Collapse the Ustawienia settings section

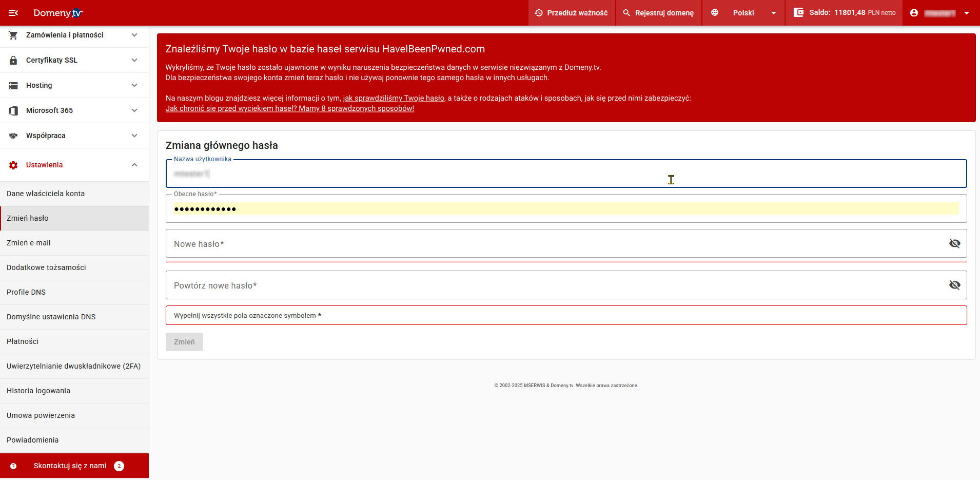[134, 165]
